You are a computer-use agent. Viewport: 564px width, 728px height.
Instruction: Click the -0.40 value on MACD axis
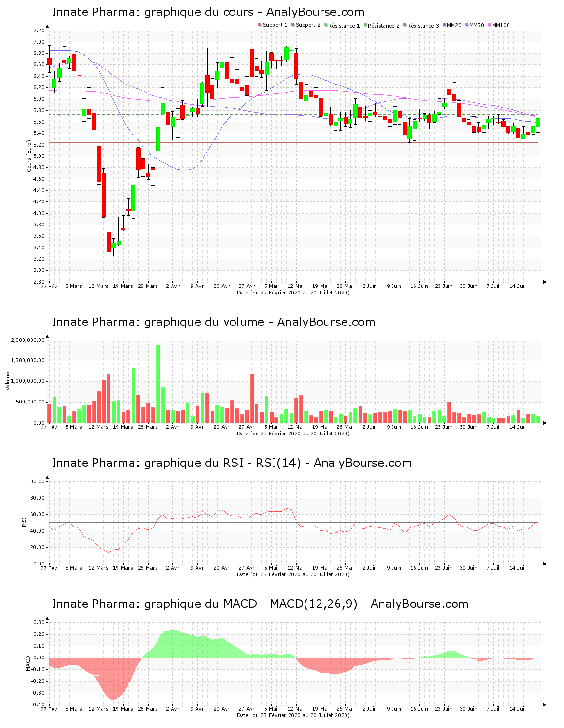click(38, 705)
